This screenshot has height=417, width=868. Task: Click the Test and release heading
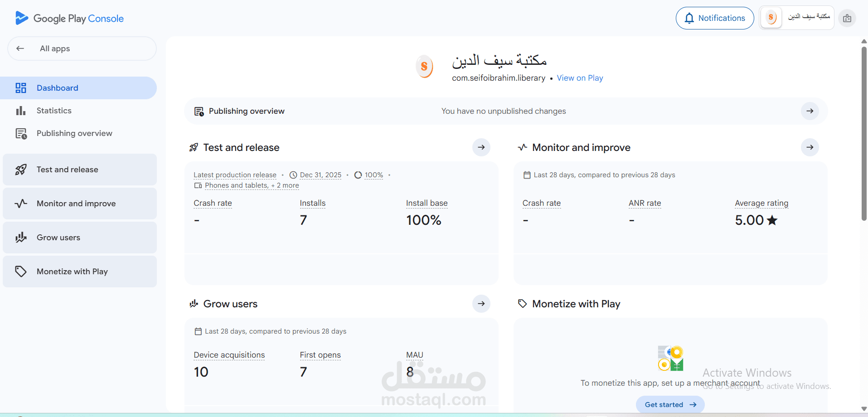241,147
